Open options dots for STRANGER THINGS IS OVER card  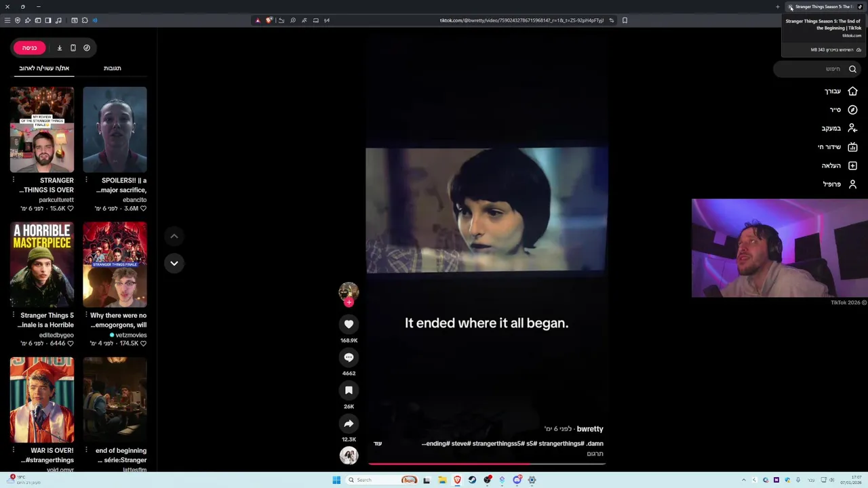coord(13,180)
